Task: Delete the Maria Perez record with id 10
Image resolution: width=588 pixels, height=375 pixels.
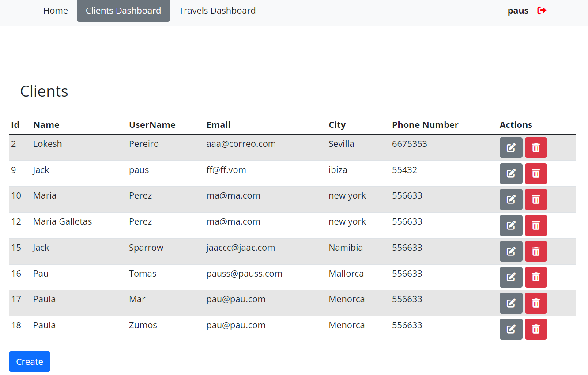Action: coord(535,199)
